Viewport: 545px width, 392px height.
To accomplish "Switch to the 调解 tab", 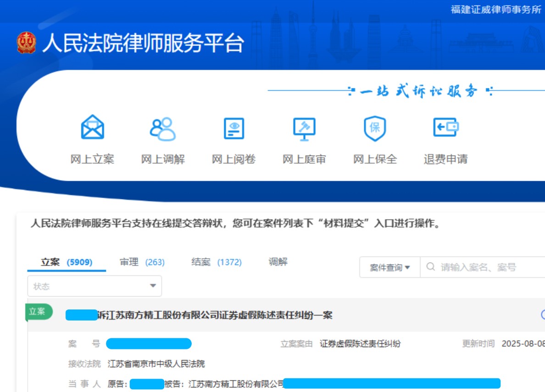I will pyautogui.click(x=278, y=262).
